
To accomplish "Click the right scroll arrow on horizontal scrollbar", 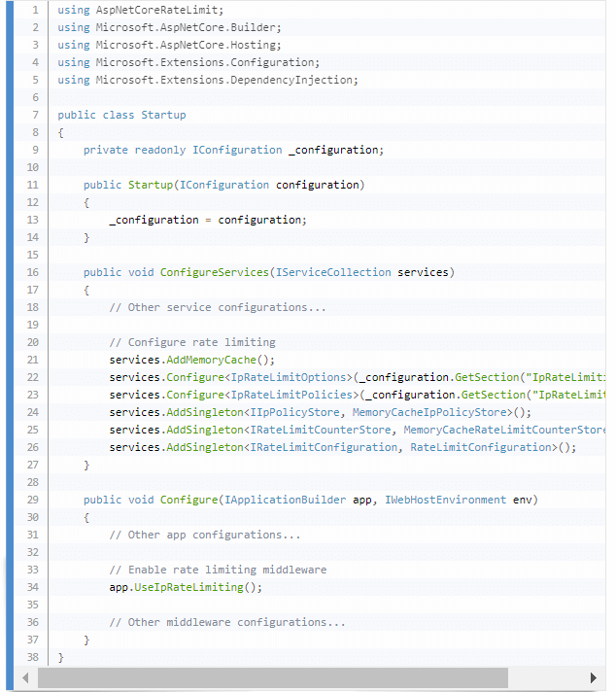I will (593, 677).
